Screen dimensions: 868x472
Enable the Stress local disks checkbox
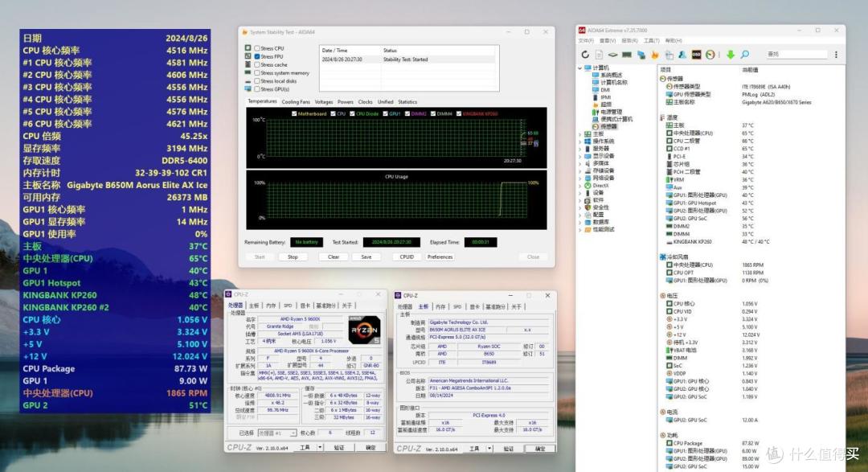click(x=257, y=81)
